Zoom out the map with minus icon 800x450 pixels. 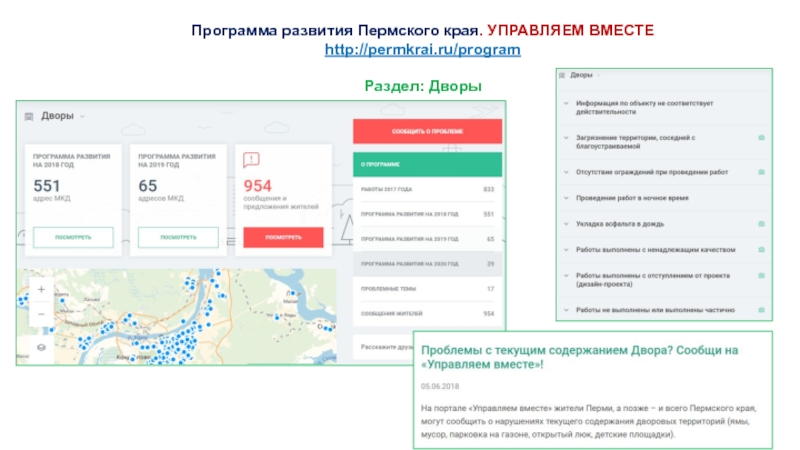point(41,314)
